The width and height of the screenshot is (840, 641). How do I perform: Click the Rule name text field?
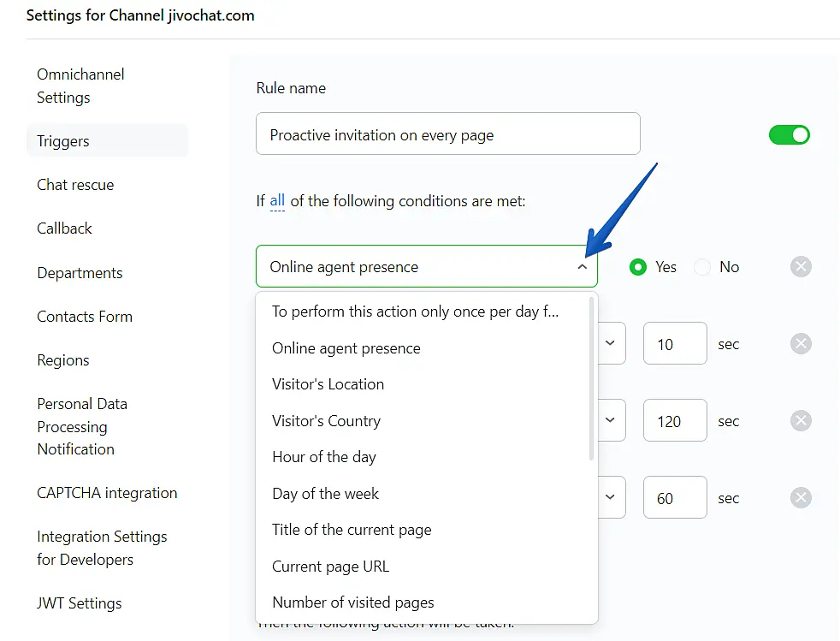point(447,134)
